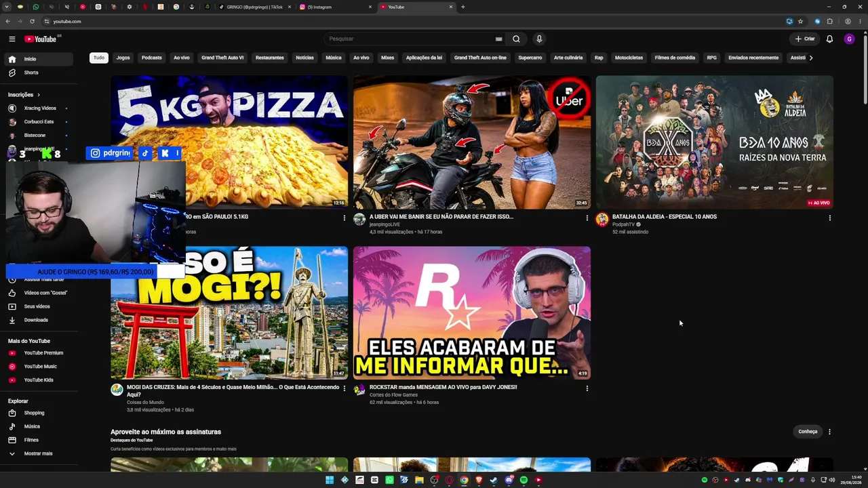
Task: Open the YouTube guide hamburger menu
Action: click(x=12, y=39)
